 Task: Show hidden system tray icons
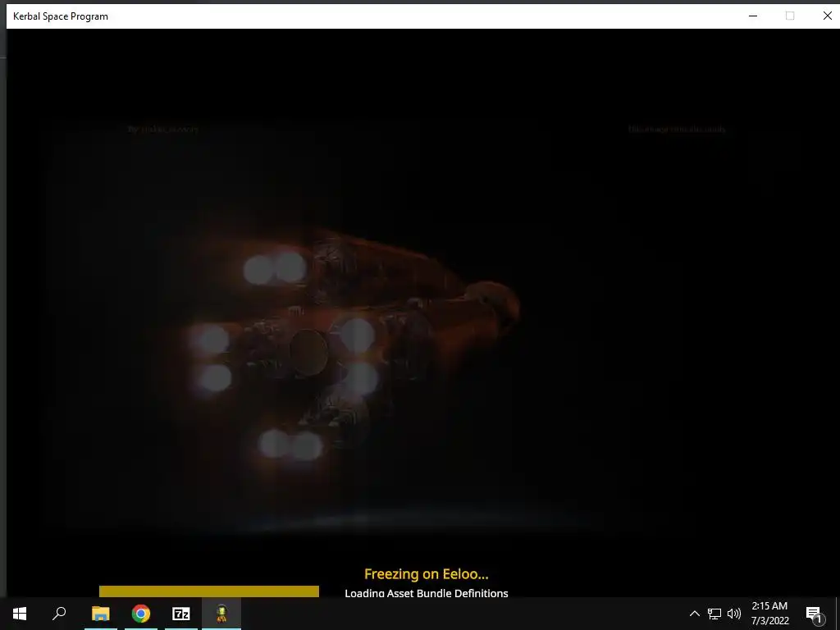694,614
